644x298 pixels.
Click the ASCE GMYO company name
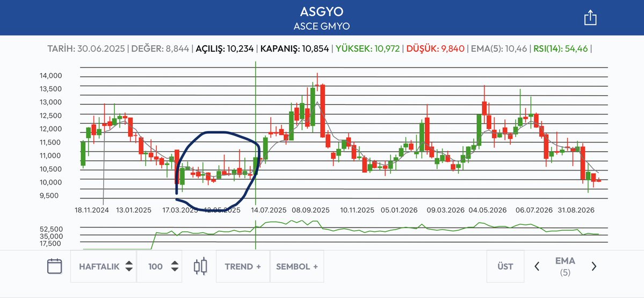(322, 26)
